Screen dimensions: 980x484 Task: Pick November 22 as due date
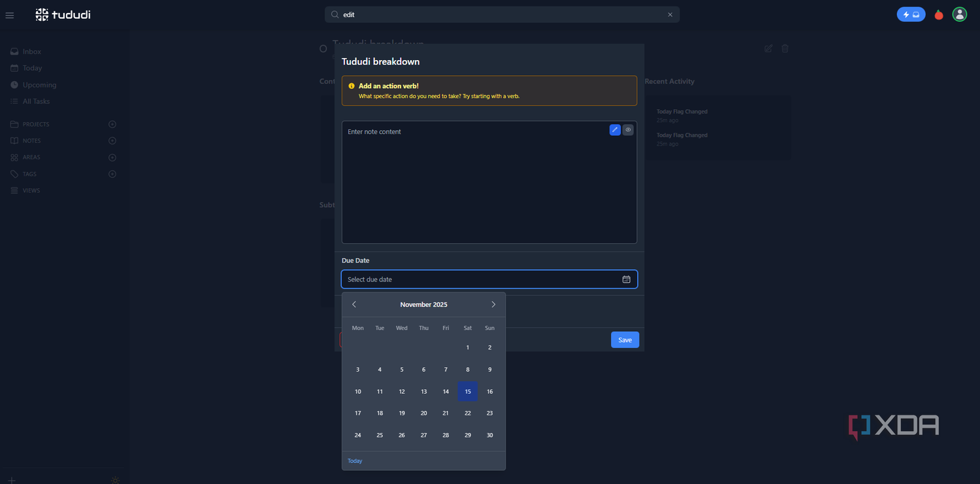pyautogui.click(x=468, y=413)
